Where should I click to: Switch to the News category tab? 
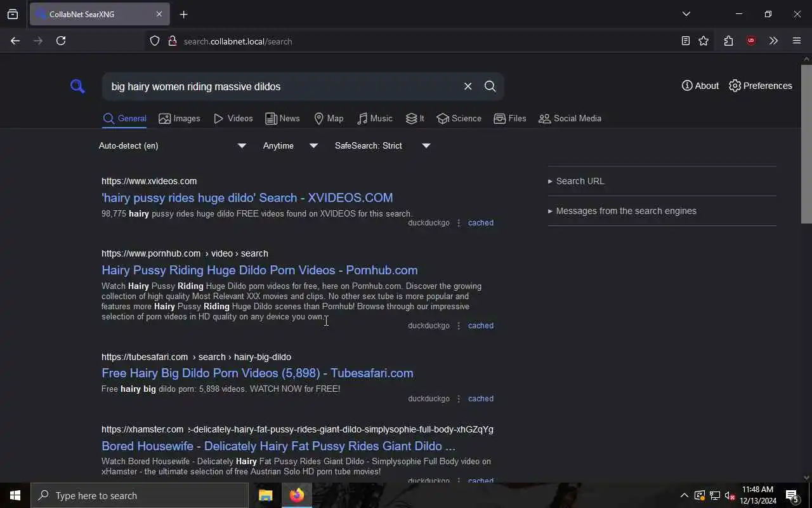tap(282, 119)
